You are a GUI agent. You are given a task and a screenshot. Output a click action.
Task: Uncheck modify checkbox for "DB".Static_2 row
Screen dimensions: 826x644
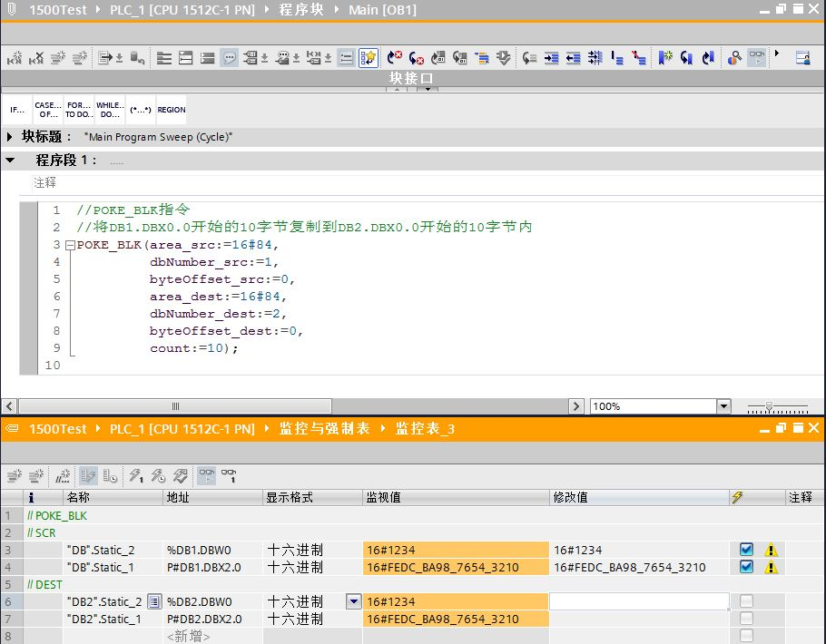tap(746, 550)
